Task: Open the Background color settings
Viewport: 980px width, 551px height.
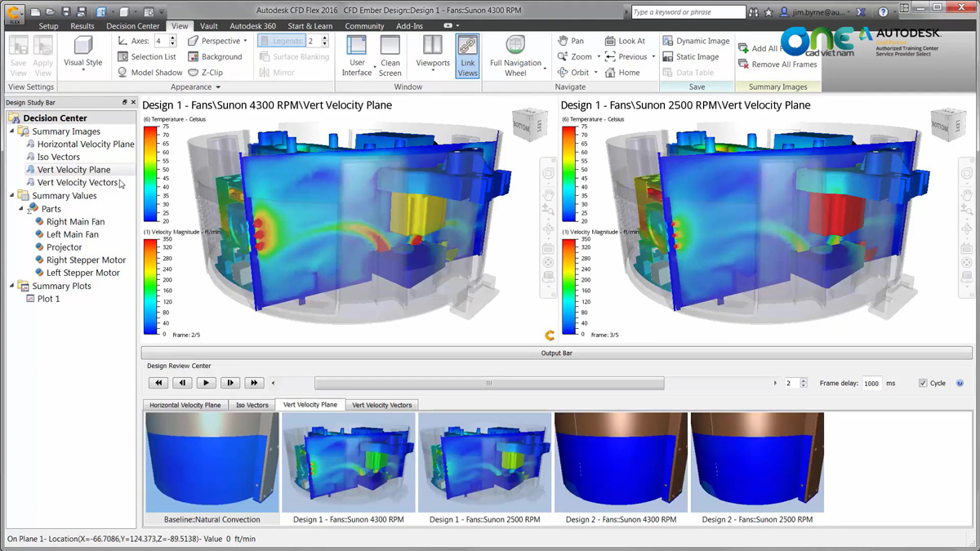Action: [x=215, y=57]
